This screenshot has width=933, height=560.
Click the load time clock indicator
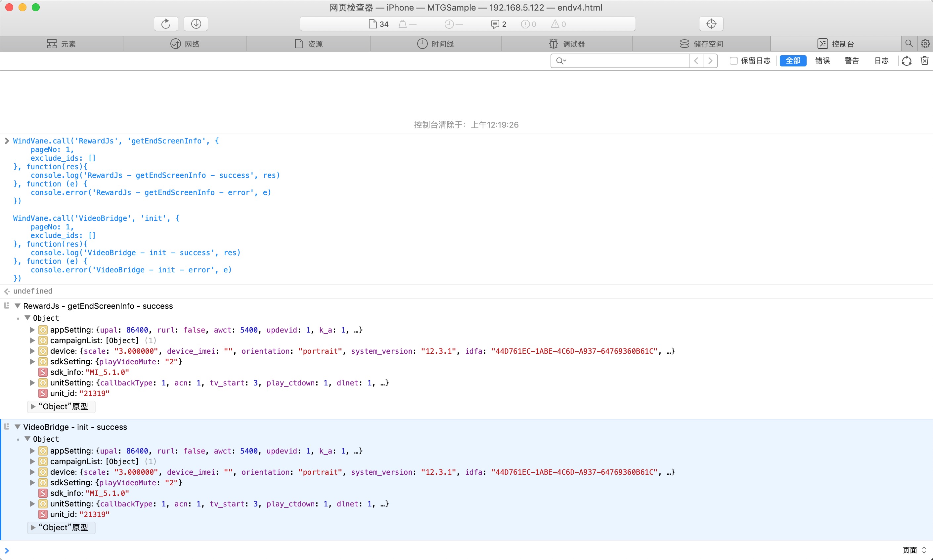click(x=453, y=24)
